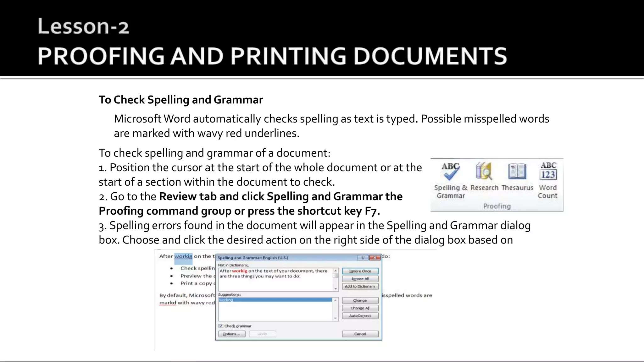This screenshot has height=362, width=644.
Task: Click the down arrow of the Suggestions list
Action: (x=336, y=318)
